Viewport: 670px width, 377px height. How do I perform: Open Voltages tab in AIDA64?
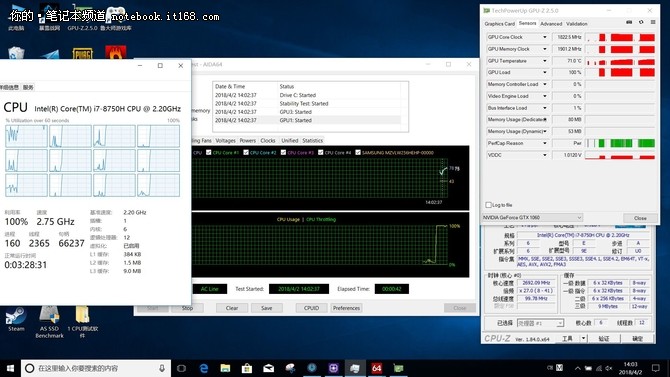225,141
